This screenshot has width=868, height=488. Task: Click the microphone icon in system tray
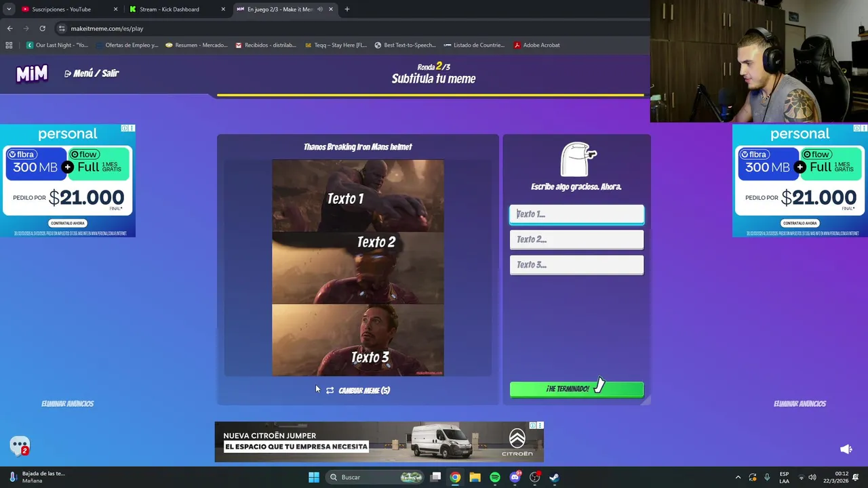tap(767, 477)
